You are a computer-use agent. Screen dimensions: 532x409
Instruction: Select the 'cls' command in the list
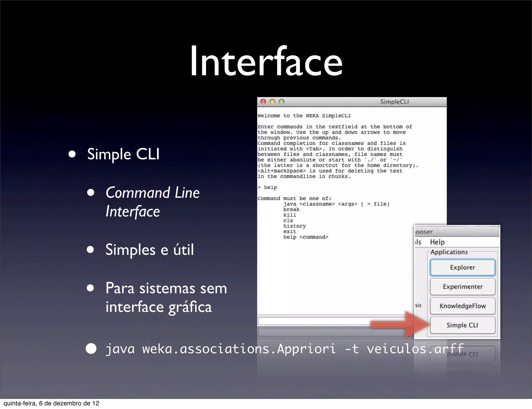pyautogui.click(x=288, y=221)
